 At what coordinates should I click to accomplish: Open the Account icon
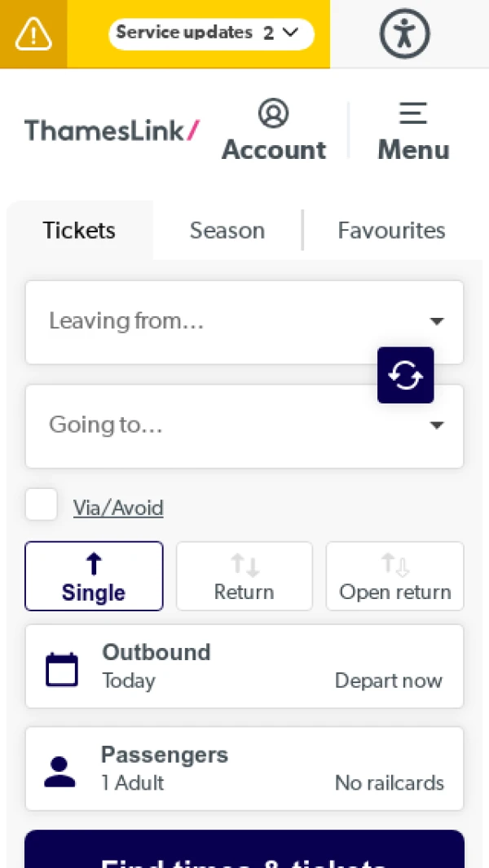click(274, 114)
